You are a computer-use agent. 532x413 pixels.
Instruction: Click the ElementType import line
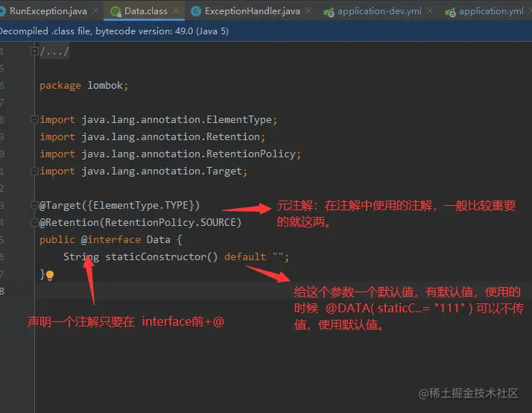click(159, 120)
